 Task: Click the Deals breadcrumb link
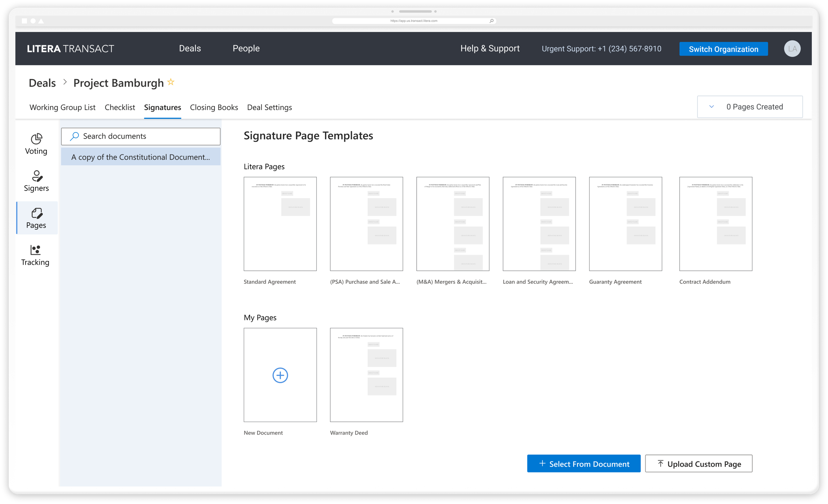click(42, 83)
